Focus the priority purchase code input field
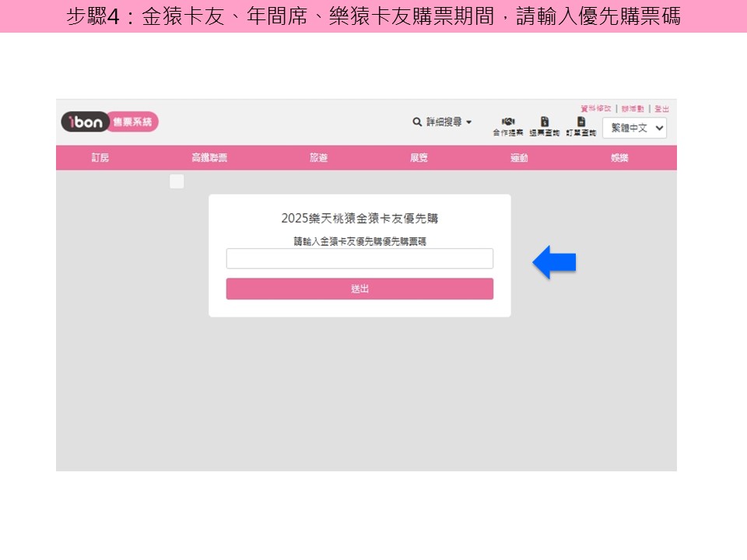Viewport: 747px width, 560px height. [359, 258]
